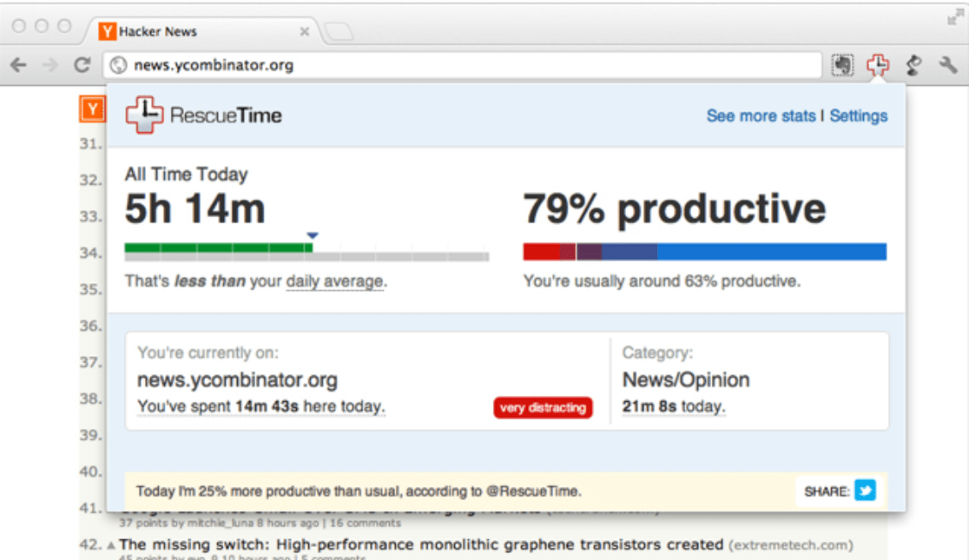Image resolution: width=969 pixels, height=560 pixels.
Task: Click 'You're usually around 63% productive' text
Action: [662, 281]
